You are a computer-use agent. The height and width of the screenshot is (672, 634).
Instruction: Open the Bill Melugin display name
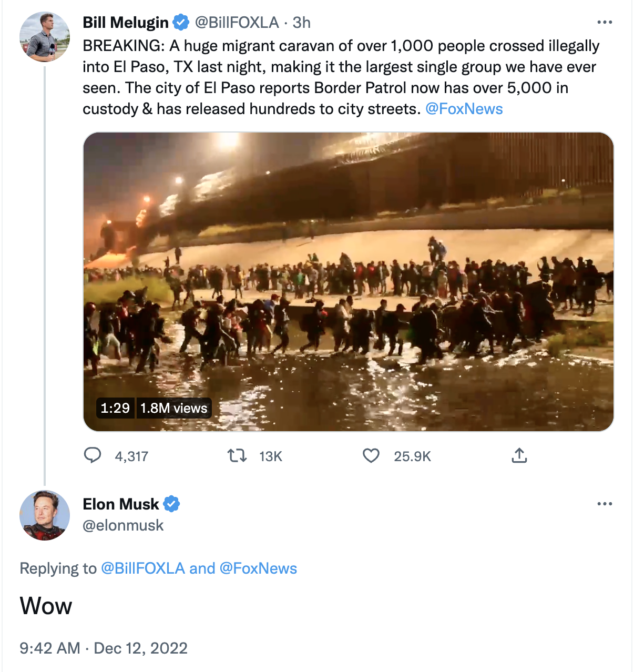(126, 23)
